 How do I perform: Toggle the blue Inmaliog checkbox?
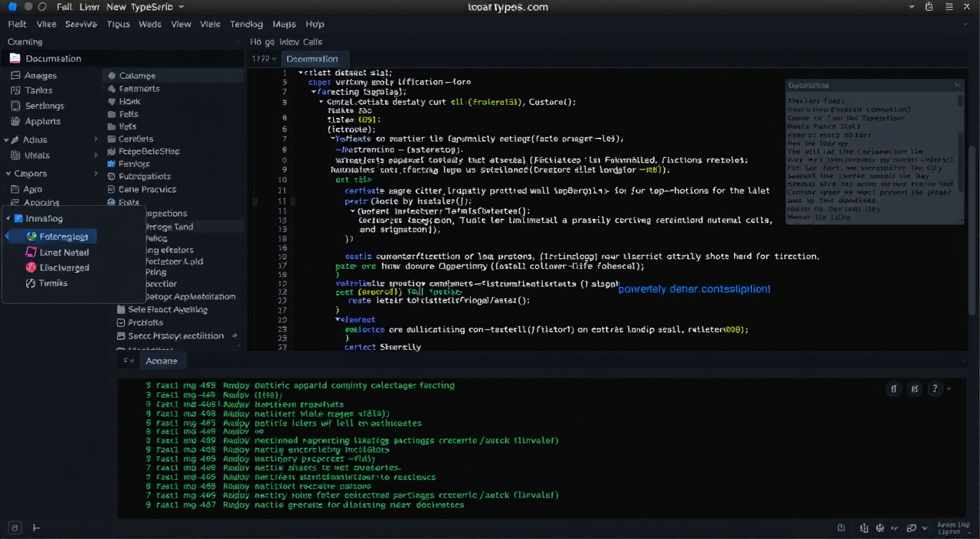19,219
